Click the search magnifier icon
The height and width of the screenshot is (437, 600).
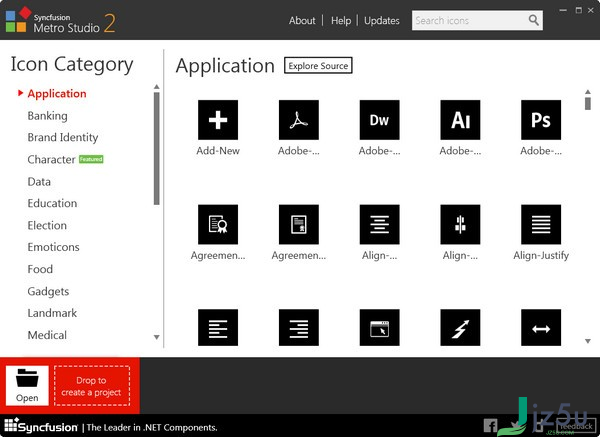pyautogui.click(x=533, y=20)
